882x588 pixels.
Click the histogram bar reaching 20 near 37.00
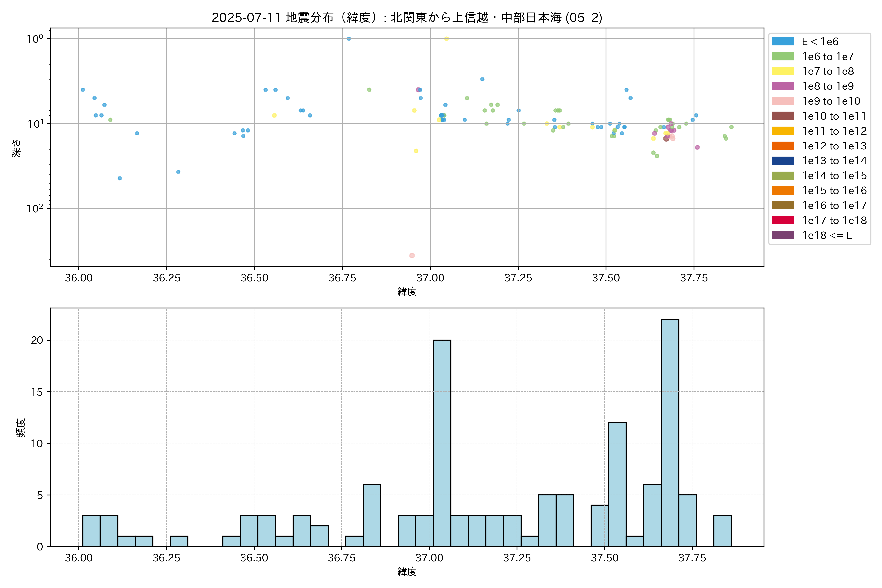[442, 443]
